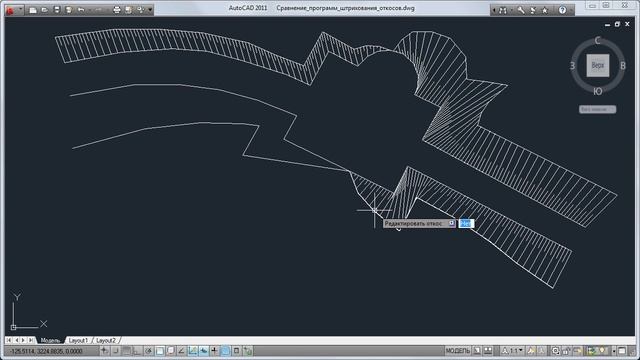This screenshot has width=640, height=360.
Task: Toggle highlighted Transparency button in status bar
Action: point(225,351)
